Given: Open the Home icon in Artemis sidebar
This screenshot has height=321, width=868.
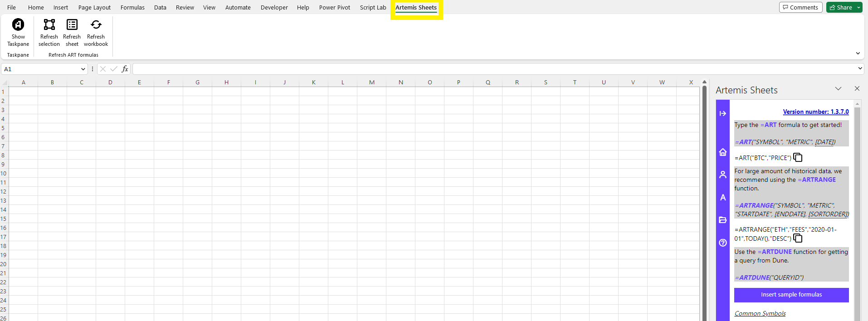Looking at the screenshot, I should (723, 152).
